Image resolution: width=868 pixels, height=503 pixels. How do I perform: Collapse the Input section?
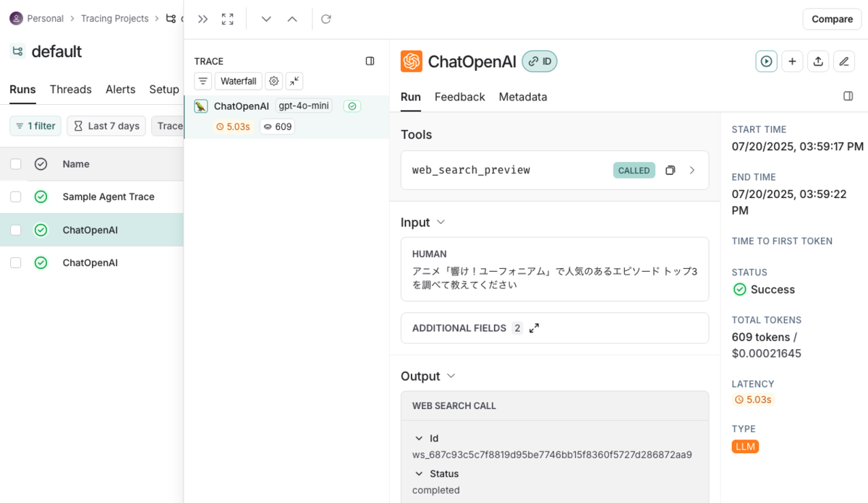coord(441,223)
